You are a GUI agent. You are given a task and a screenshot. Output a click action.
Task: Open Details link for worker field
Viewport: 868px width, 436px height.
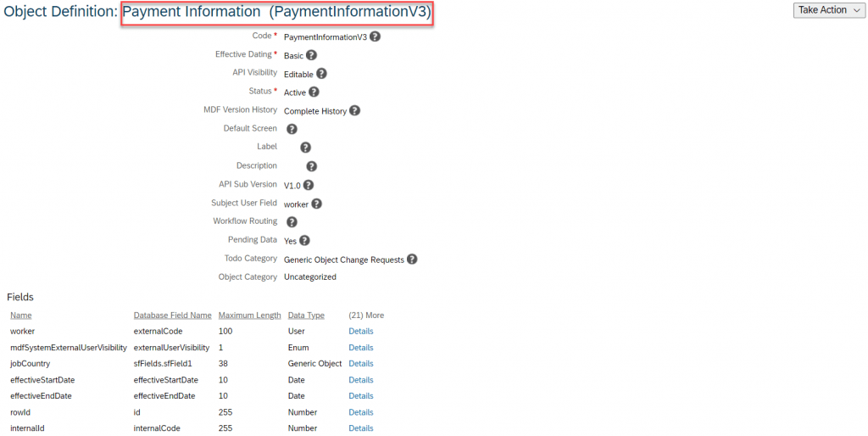(361, 332)
